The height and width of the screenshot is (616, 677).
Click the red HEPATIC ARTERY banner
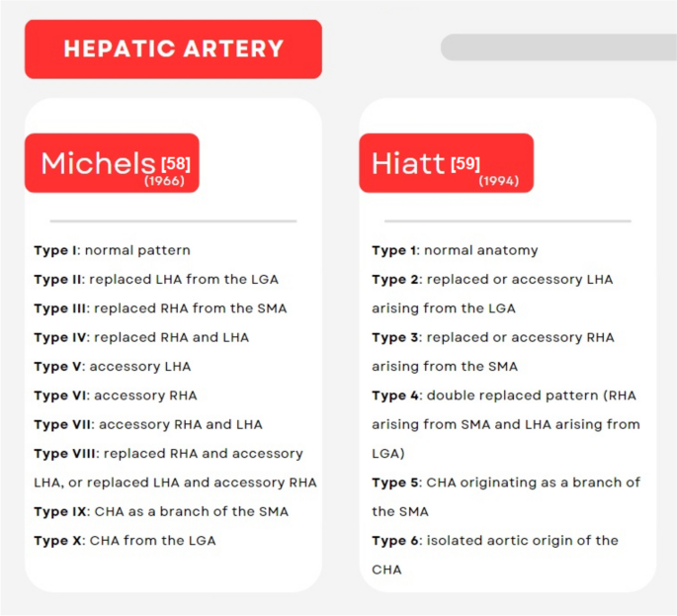[x=173, y=48]
